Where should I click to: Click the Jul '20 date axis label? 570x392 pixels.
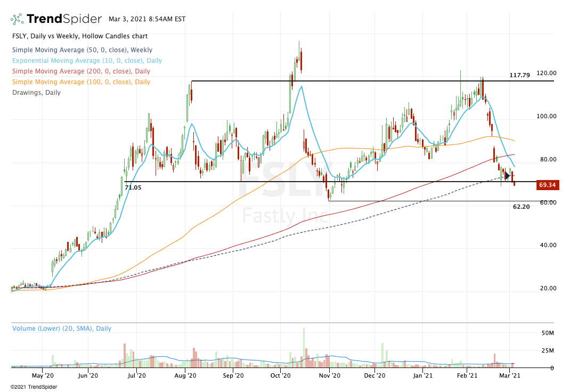point(137,375)
